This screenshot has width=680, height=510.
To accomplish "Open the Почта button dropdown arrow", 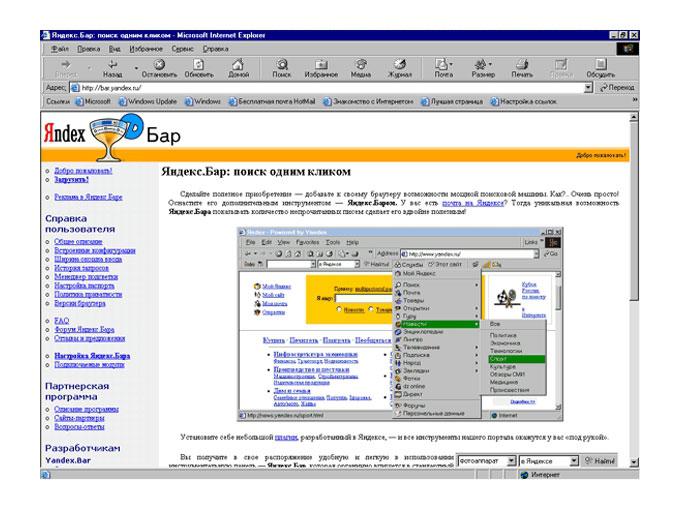I will click(451, 64).
